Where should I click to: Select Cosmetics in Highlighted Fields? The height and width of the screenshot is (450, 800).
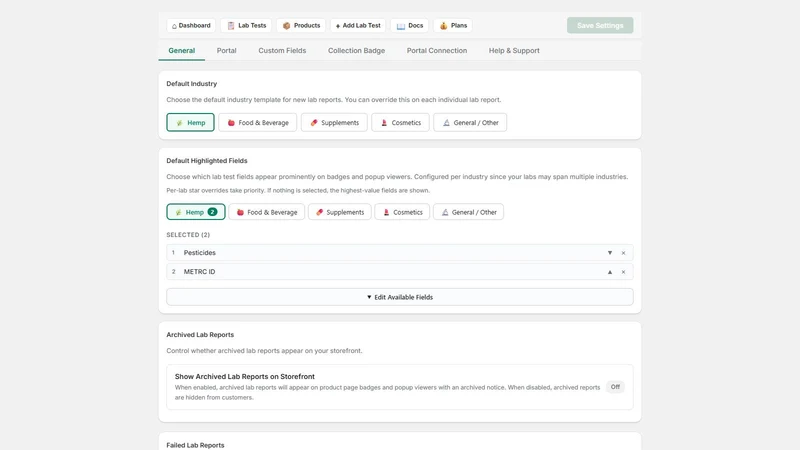point(402,212)
